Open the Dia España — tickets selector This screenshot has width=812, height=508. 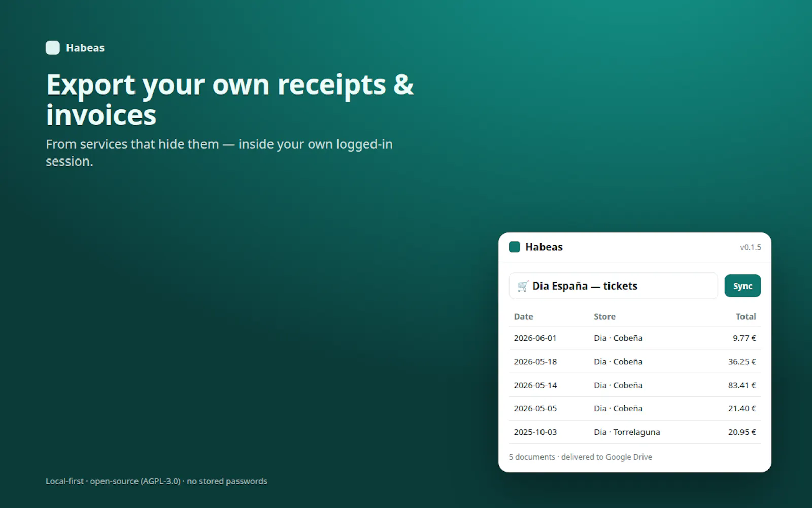click(613, 286)
